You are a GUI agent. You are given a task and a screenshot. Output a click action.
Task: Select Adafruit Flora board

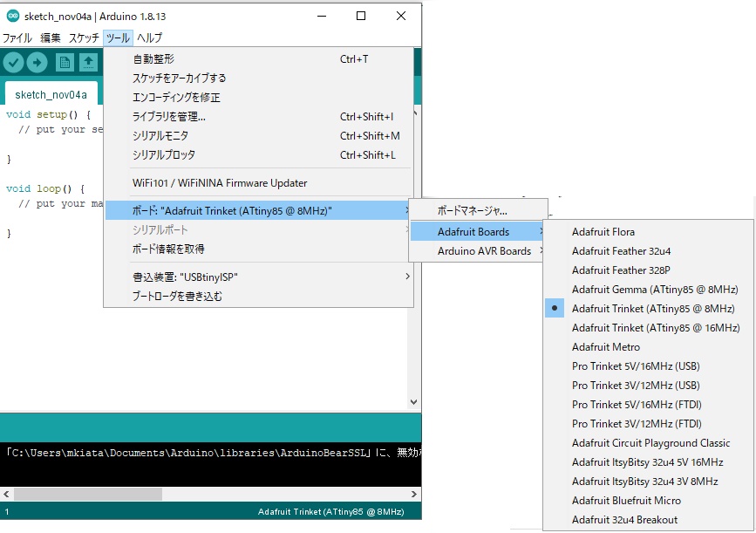(649, 232)
